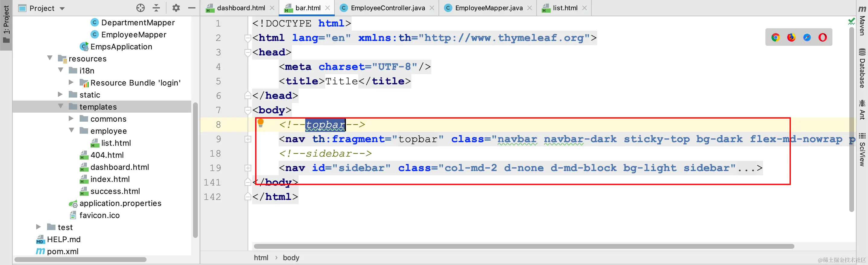This screenshot has width=868, height=265.
Task: Select list.html under employee folder
Action: tap(111, 143)
